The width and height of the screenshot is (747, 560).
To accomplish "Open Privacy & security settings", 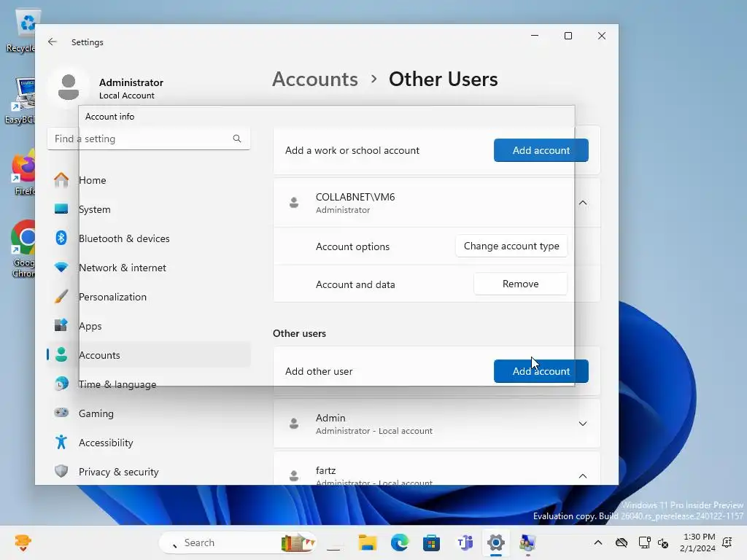I will [149, 472].
